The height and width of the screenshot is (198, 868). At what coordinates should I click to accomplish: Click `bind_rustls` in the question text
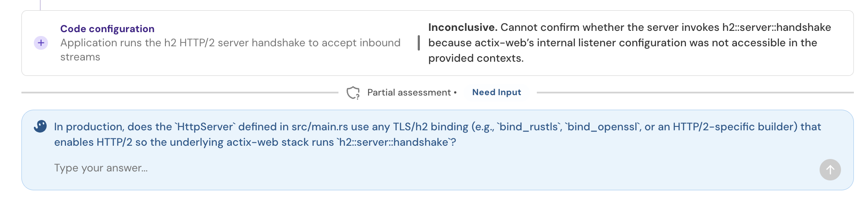[529, 127]
